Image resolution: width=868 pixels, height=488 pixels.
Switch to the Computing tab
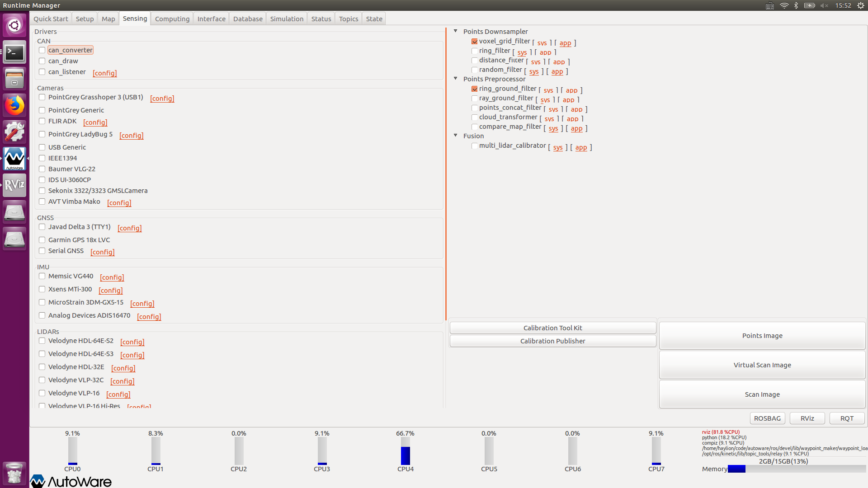tap(172, 19)
